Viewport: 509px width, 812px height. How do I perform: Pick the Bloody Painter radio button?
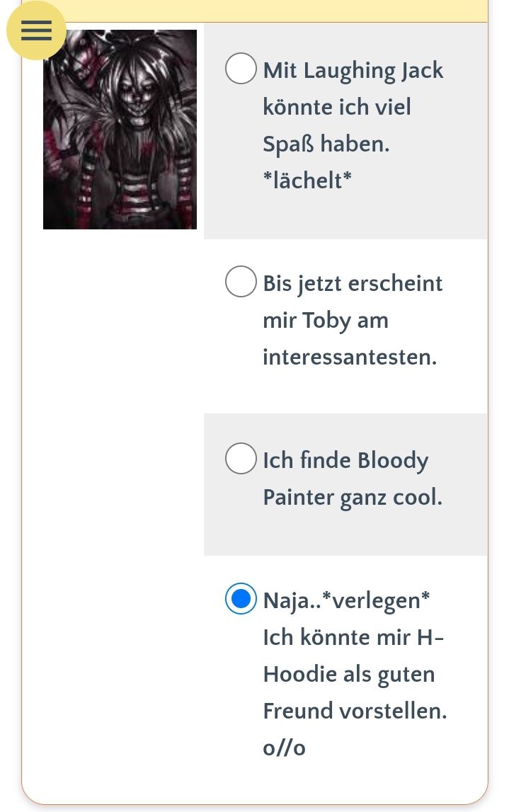(241, 458)
